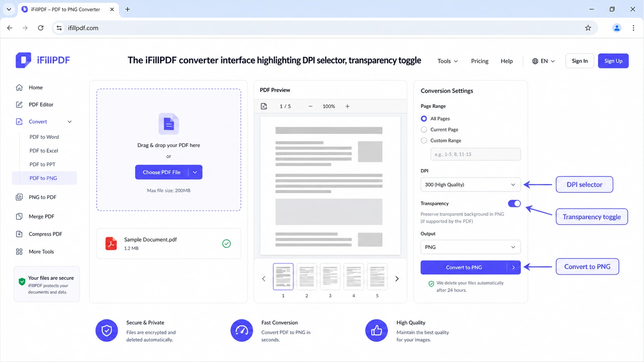Expand the Tools menu in header
Screen dimensions: 644x362
coord(448,61)
